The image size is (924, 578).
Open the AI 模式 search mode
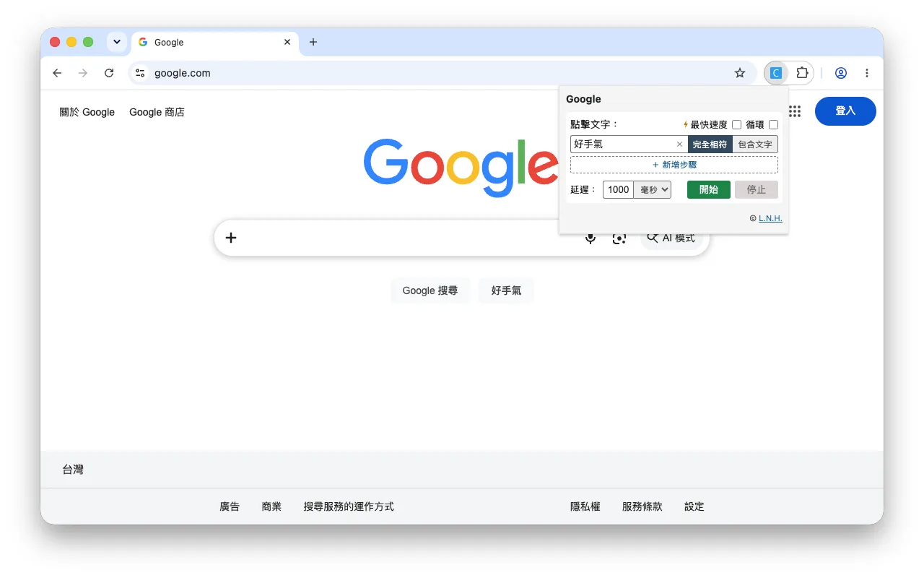tap(671, 238)
